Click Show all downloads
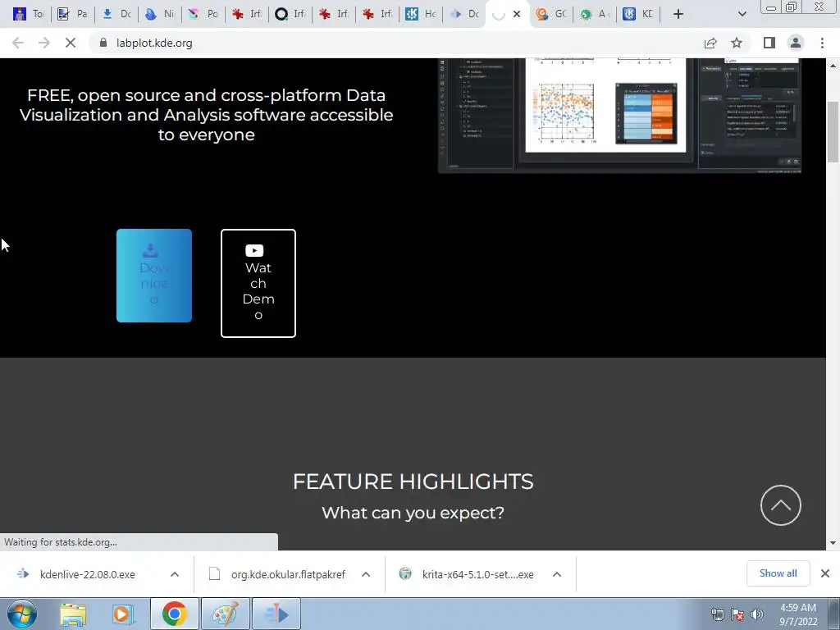Viewport: 840px width, 630px height. point(778,573)
